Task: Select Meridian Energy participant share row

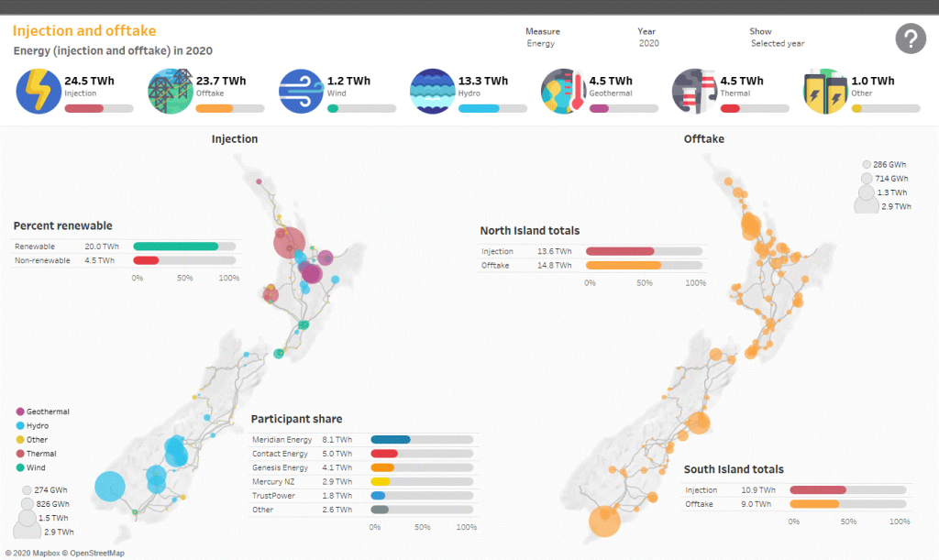Action: tap(280, 440)
